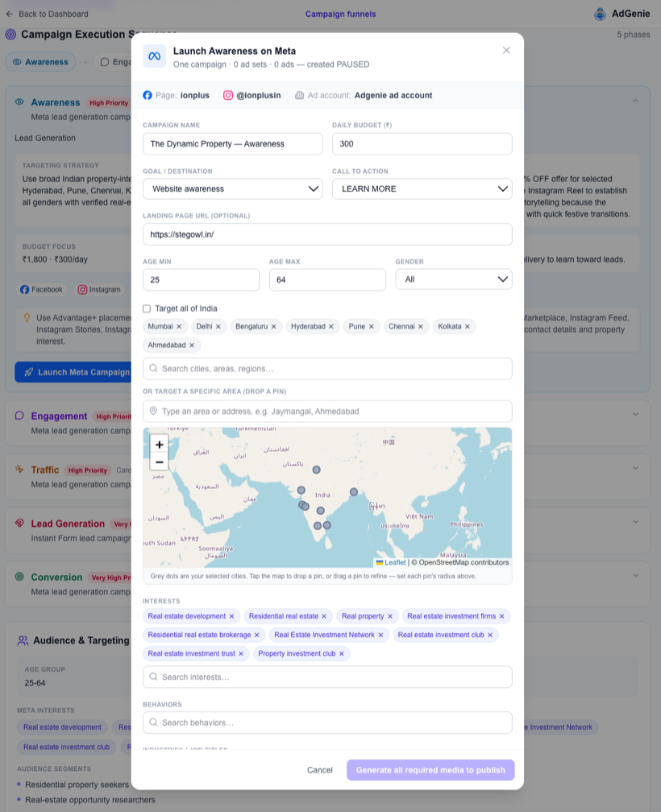Remove Real estate investment firms interest
This screenshot has height=812, width=661.
(501, 616)
